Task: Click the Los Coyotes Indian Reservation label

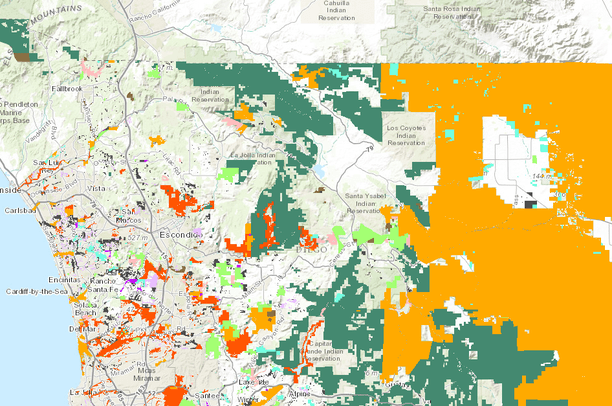Action: click(x=406, y=135)
